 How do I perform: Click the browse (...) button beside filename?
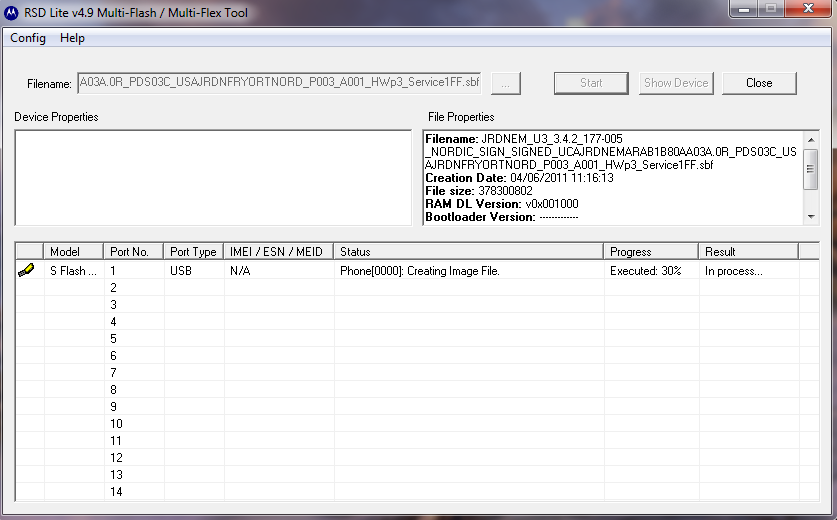tap(506, 84)
